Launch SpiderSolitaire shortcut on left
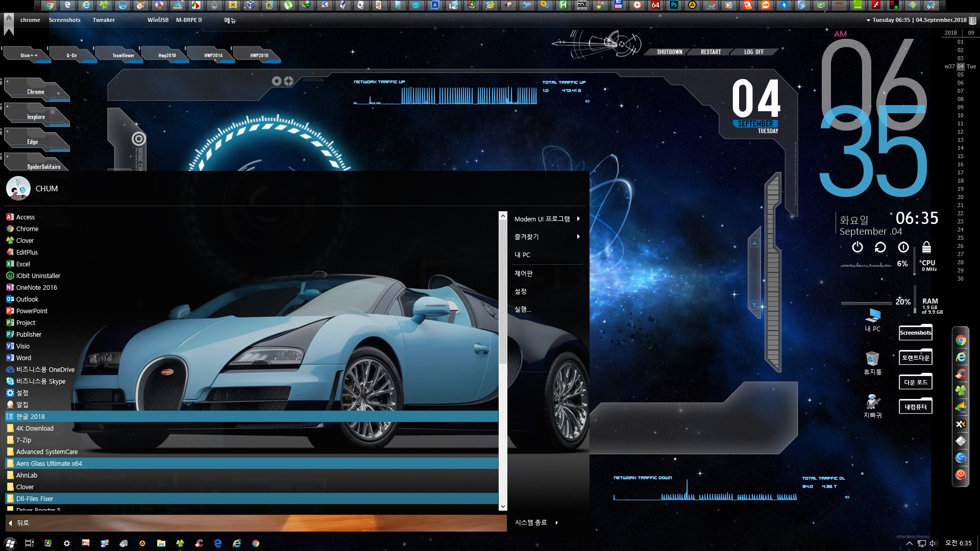980x551 pixels. pyautogui.click(x=37, y=162)
